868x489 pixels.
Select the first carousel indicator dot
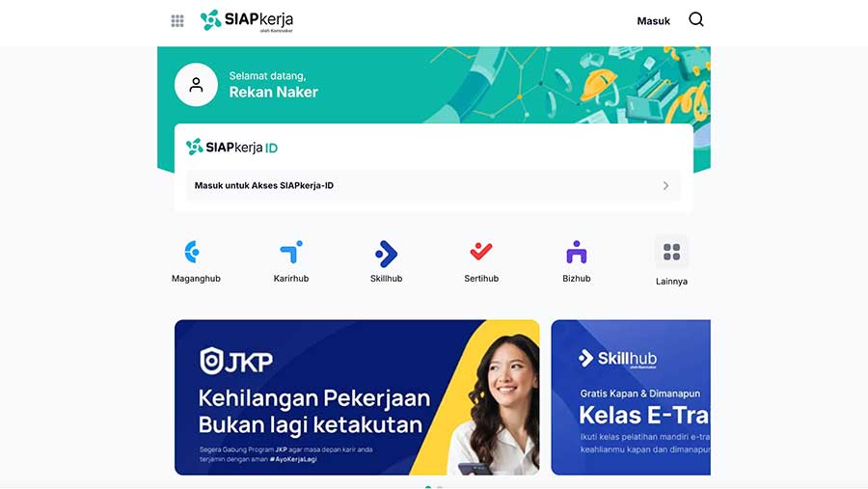click(428, 487)
